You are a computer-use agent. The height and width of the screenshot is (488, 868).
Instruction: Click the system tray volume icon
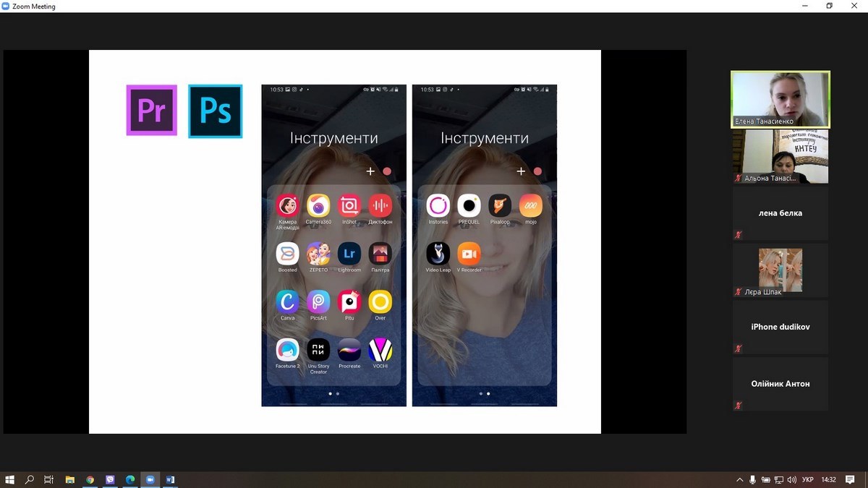[x=791, y=479]
